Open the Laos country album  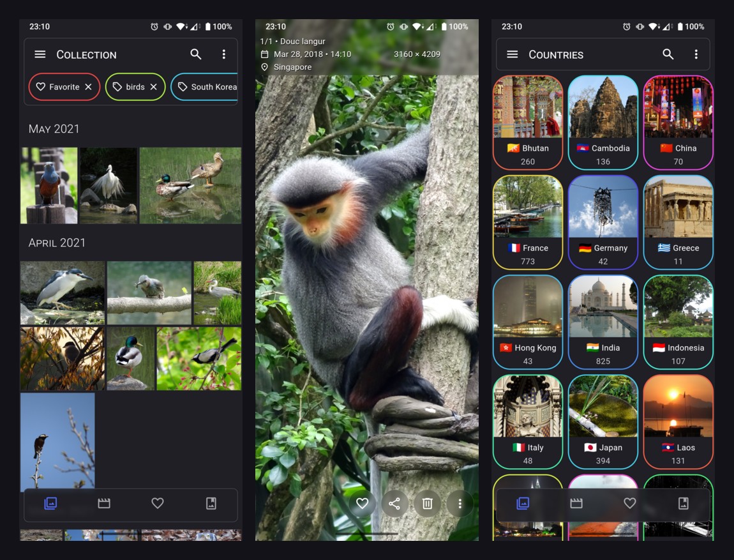click(678, 422)
